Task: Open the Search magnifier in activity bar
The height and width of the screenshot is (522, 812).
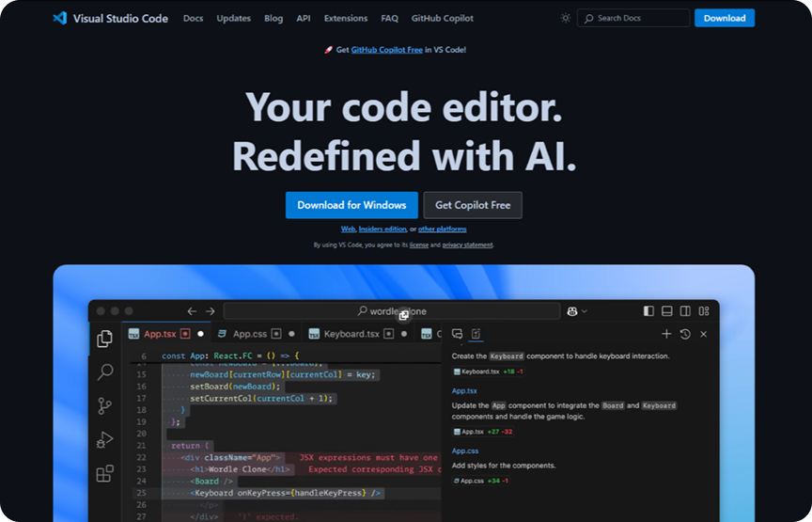Action: (x=105, y=372)
